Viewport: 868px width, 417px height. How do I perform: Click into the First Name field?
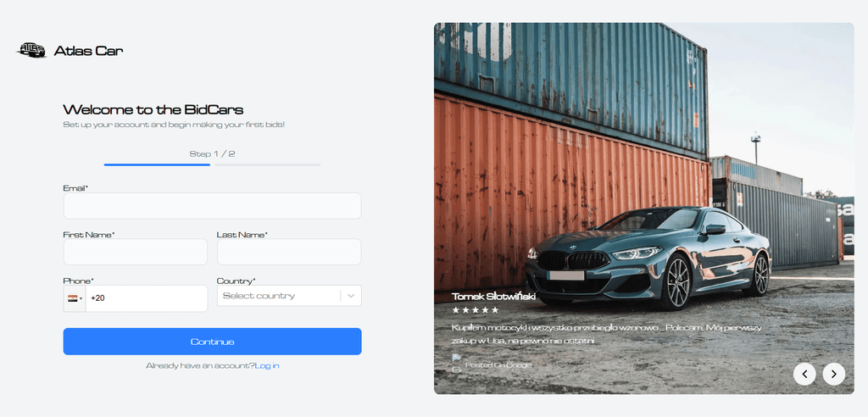pyautogui.click(x=136, y=252)
